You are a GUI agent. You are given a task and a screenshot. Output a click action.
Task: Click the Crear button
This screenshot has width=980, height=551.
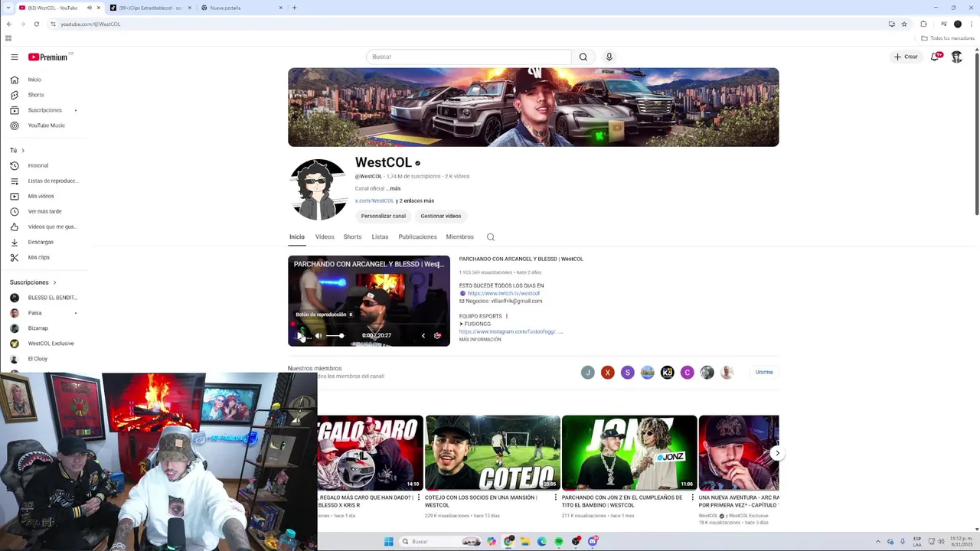click(906, 57)
